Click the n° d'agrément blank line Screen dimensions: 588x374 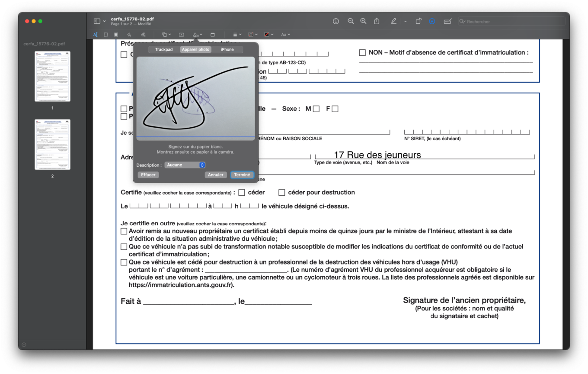246,270
